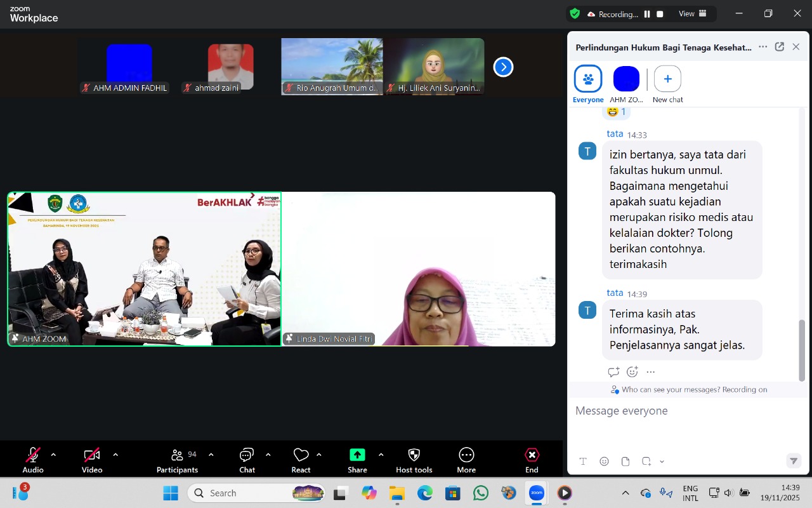The height and width of the screenshot is (508, 812).
Task: Click the green Share screen icon
Action: tap(357, 455)
